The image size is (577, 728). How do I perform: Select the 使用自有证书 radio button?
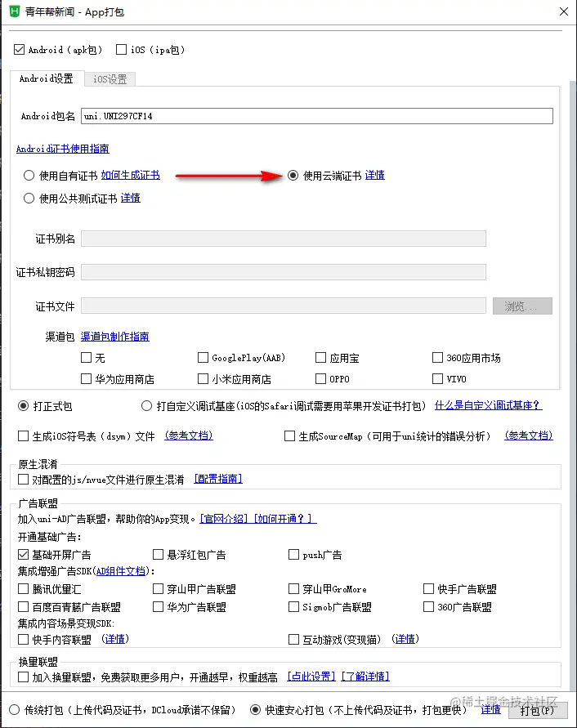click(x=29, y=176)
